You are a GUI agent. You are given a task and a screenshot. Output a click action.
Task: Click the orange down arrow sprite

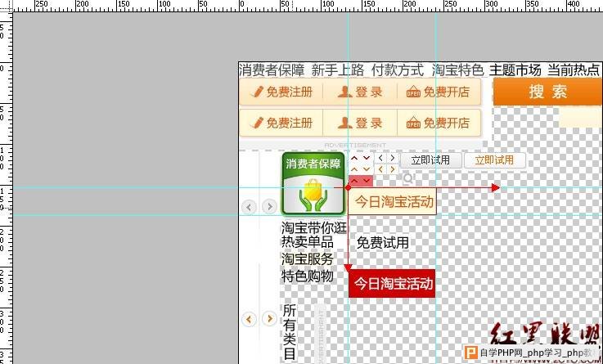367,169
